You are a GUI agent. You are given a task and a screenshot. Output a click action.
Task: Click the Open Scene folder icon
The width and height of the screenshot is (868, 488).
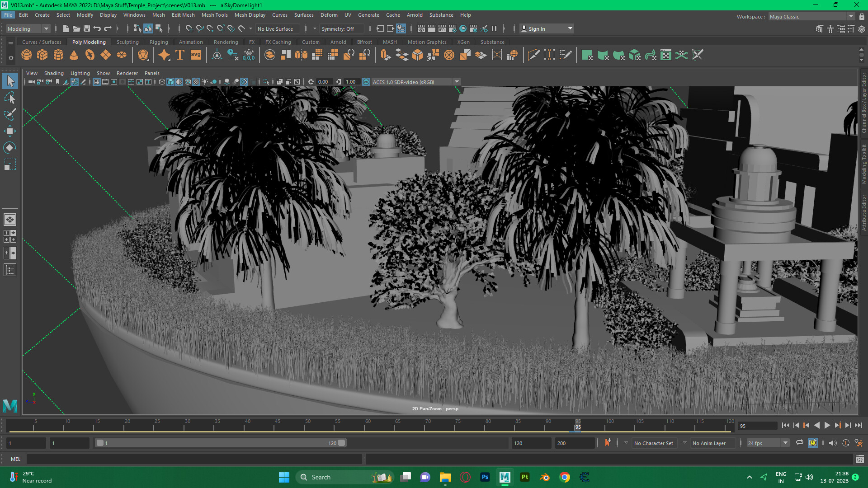[76, 28]
